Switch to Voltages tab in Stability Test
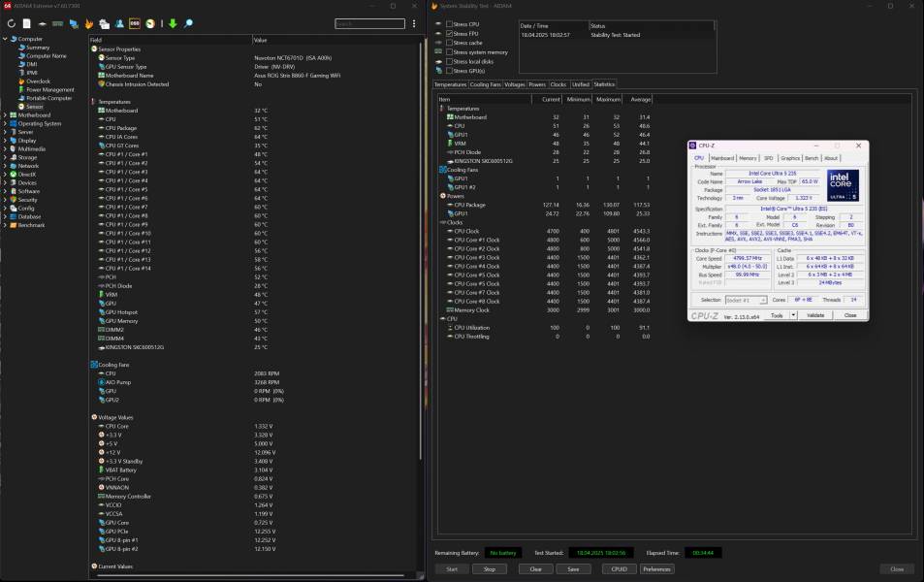The height and width of the screenshot is (582, 924). [515, 84]
